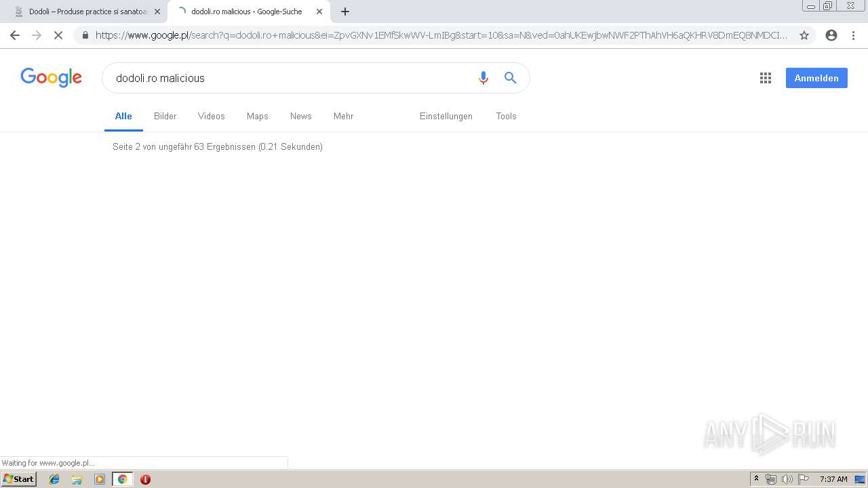This screenshot has width=868, height=488.
Task: Select the Alle results tab
Action: (x=123, y=116)
